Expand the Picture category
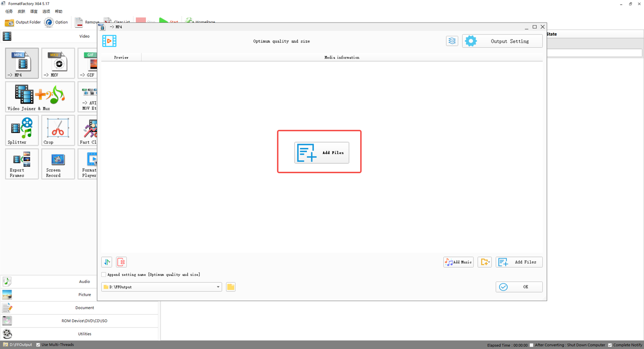This screenshot has width=644, height=349. click(x=79, y=295)
